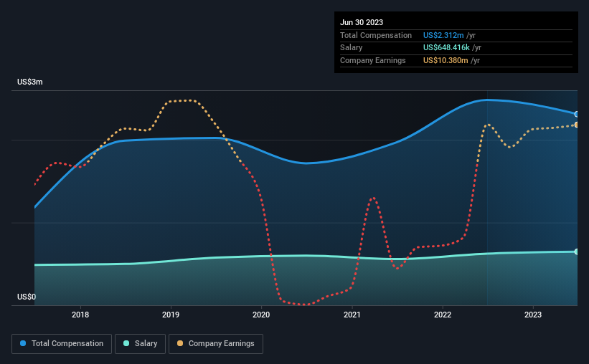Viewport: 589px width, 364px height.
Task: Click the 2019 x-axis label
Action: click(171, 315)
